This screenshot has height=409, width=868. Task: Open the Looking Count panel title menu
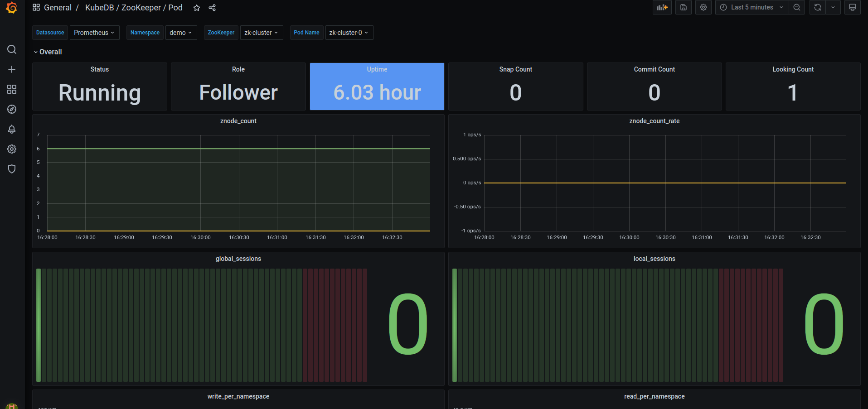(x=793, y=69)
